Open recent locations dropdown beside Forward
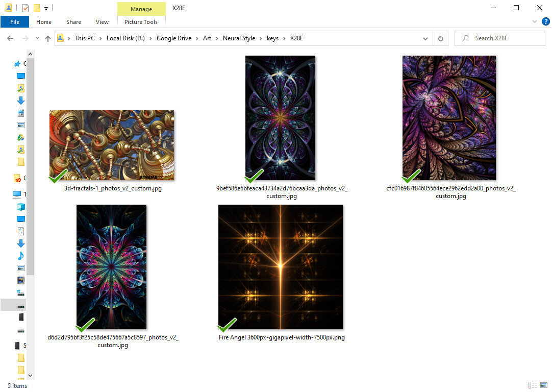The height and width of the screenshot is (392, 552). 37,38
